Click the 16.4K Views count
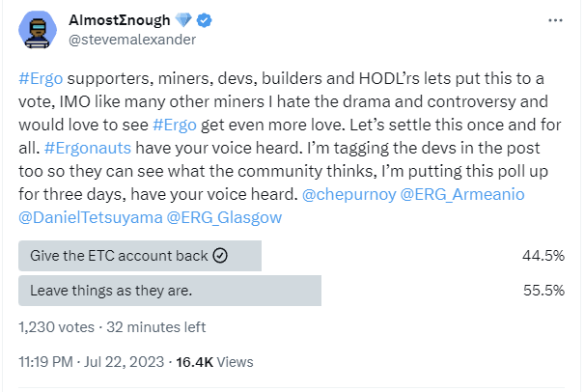This screenshot has width=585, height=392. pos(214,362)
